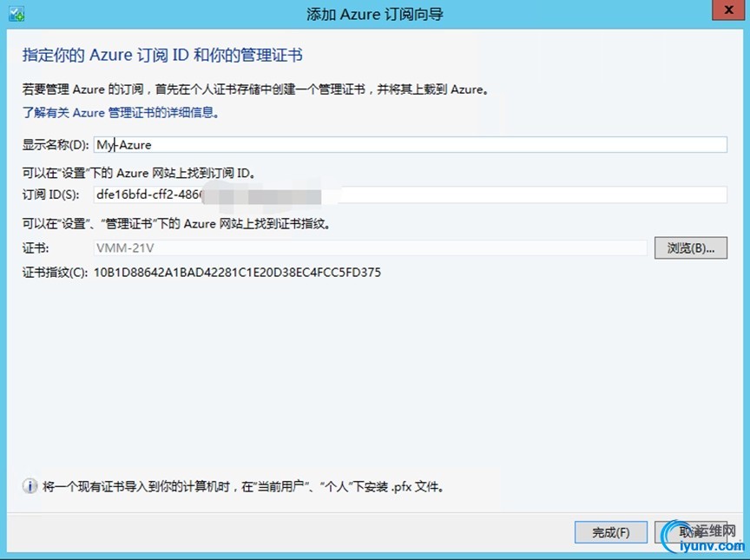This screenshot has width=750, height=560.
Task: Close the Azure subscription wizard window
Action: [x=728, y=10]
